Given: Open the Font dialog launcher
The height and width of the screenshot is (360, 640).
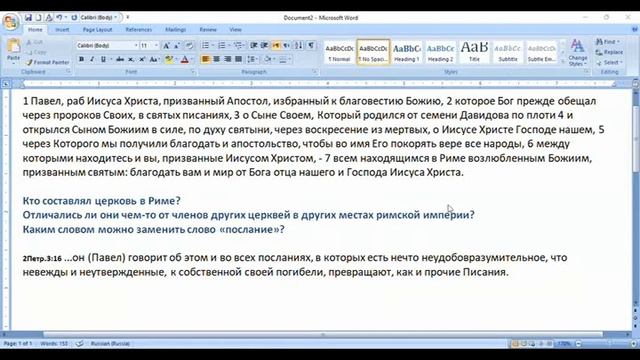Looking at the screenshot, I should coord(193,72).
